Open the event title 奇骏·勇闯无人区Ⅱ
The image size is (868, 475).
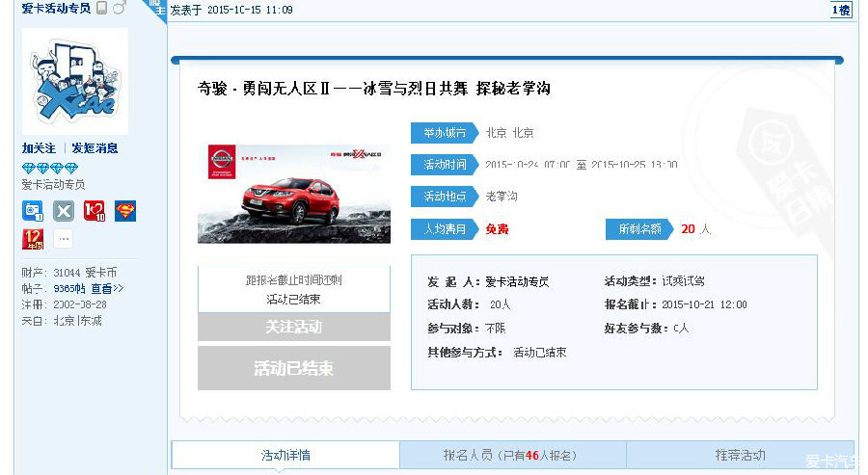tap(373, 89)
